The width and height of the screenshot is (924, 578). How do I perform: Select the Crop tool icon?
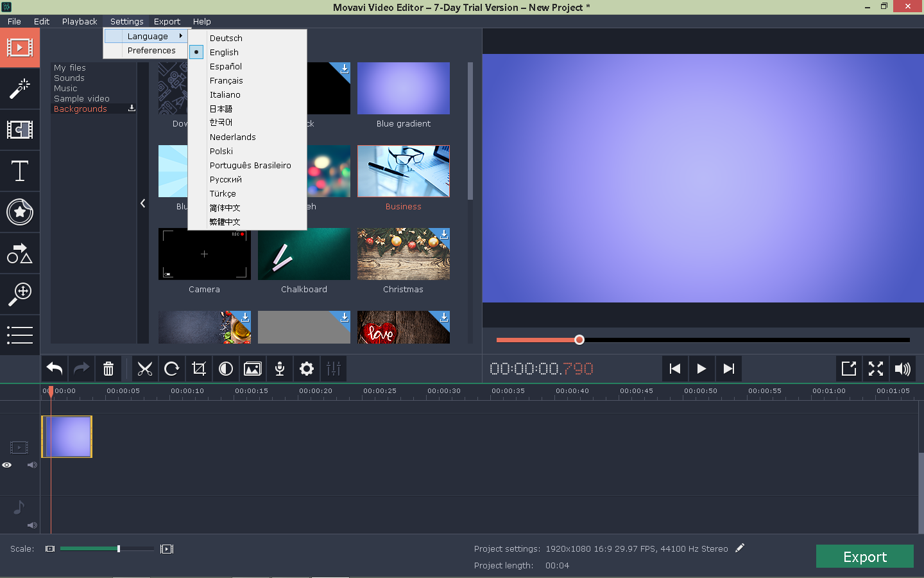199,369
